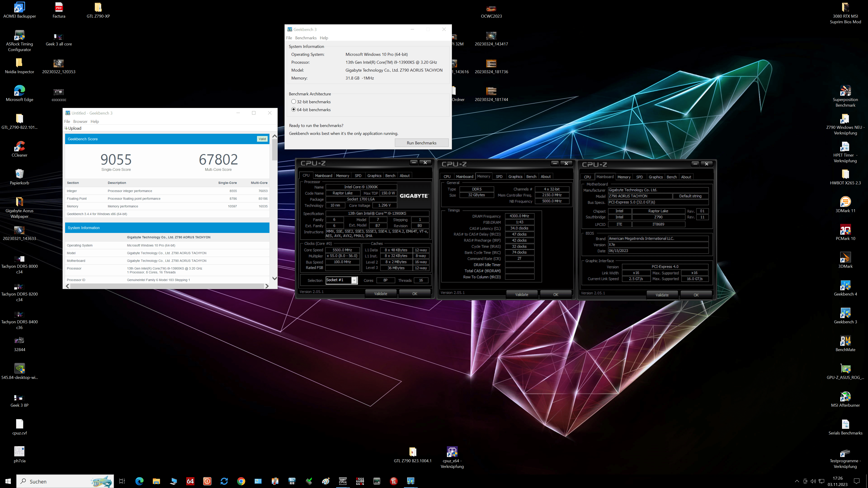
Task: Select the 32-bit benchmarks radio button
Action: point(293,102)
